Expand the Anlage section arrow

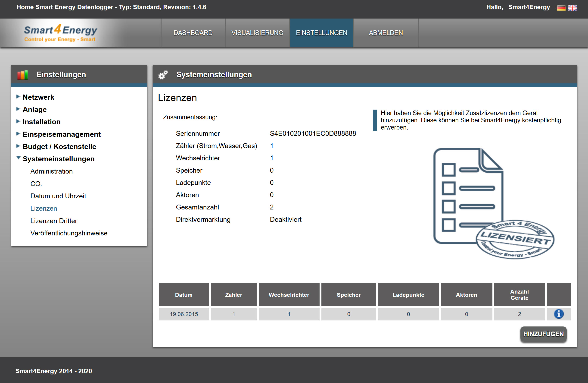point(18,109)
